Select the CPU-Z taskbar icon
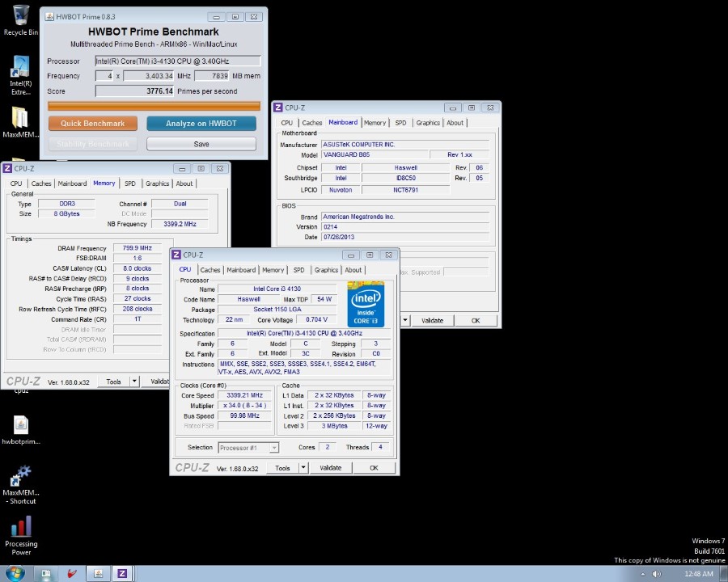This screenshot has width=728, height=582. click(x=122, y=574)
